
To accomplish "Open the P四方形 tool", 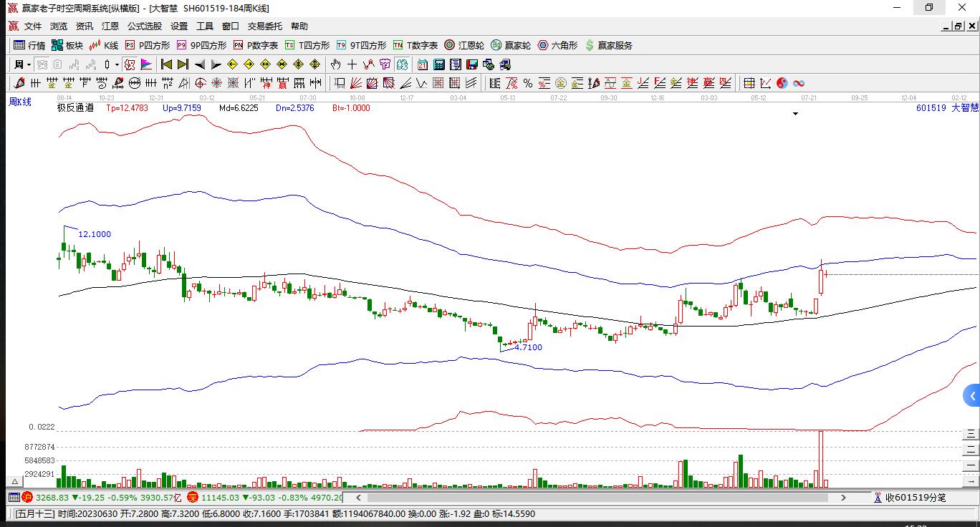I will point(148,45).
